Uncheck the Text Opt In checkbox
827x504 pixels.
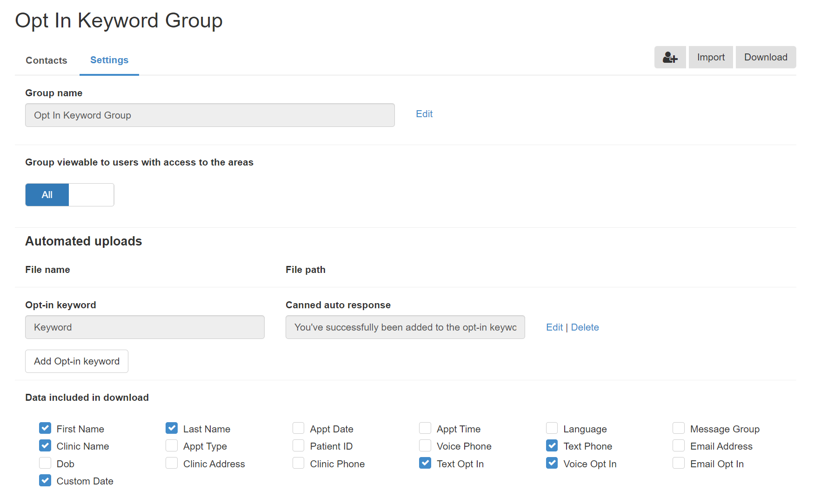click(x=425, y=463)
